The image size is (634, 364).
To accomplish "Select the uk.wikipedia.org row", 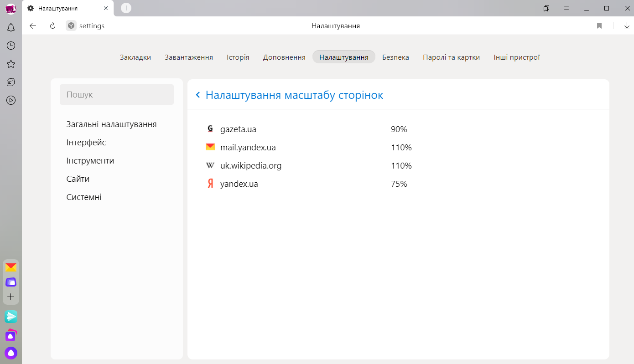I will (x=398, y=165).
